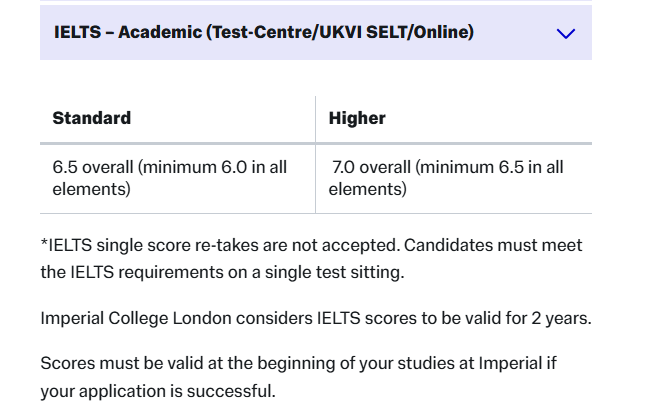This screenshot has height=416, width=671.
Task: Click the IELTS – Academic accordion header title
Action: point(263,32)
